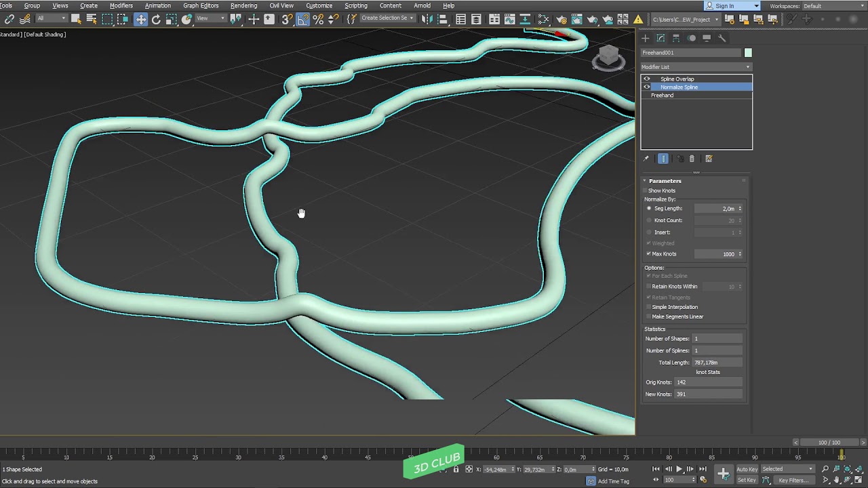This screenshot has height=488, width=868.
Task: Open the Mirror tool
Action: tap(427, 20)
